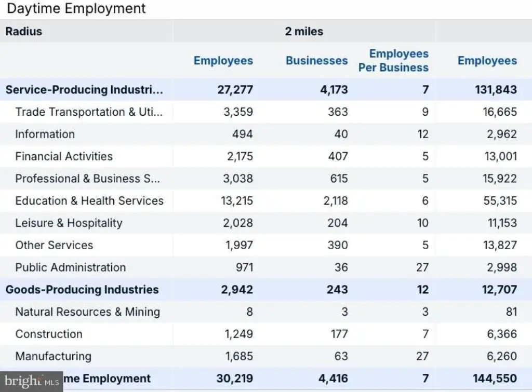The height and width of the screenshot is (392, 532).
Task: Click the 2 miles radius header
Action: (x=304, y=32)
